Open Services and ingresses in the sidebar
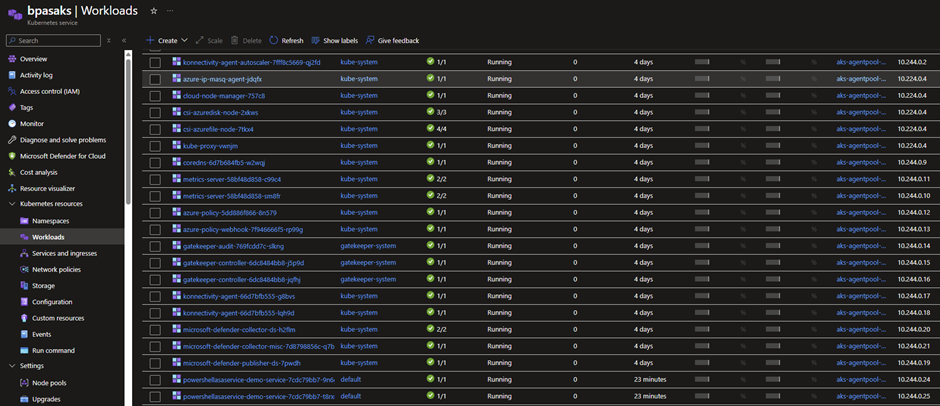This screenshot has height=406, width=940. coord(64,253)
